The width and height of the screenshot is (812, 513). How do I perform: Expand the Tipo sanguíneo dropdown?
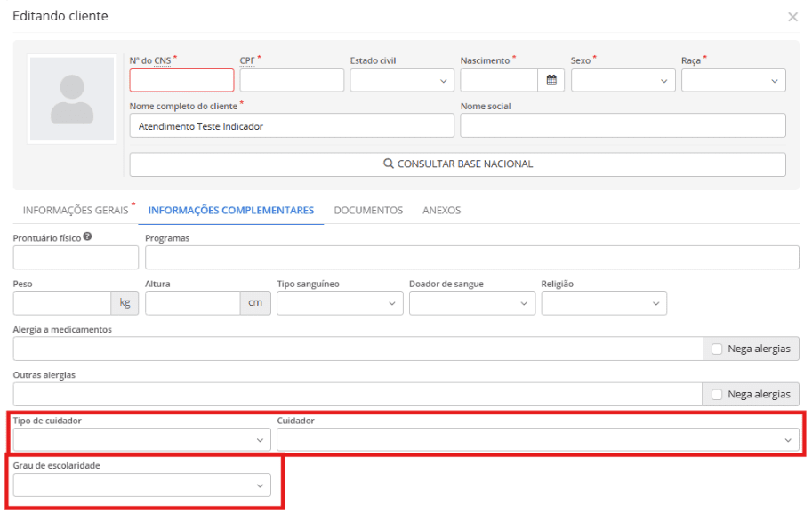point(340,303)
